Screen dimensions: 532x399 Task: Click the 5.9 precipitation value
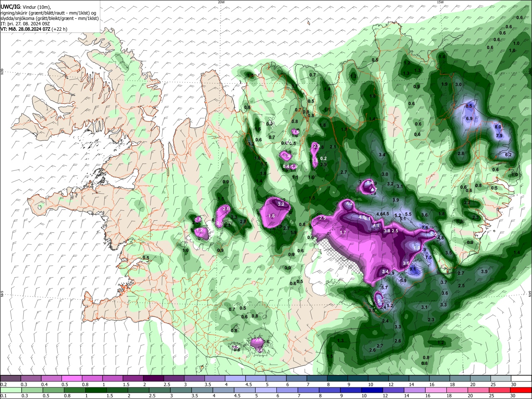tap(403, 281)
